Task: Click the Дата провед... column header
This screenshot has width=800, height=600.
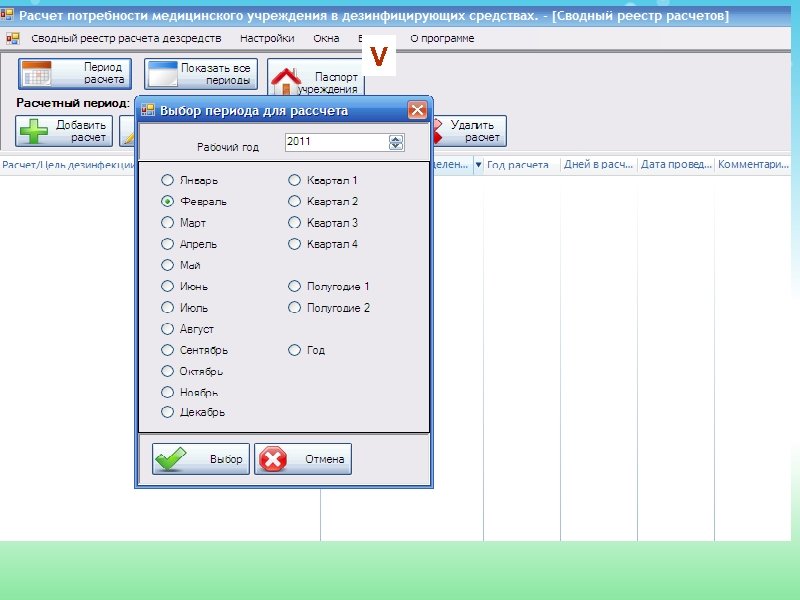Action: coord(676,165)
